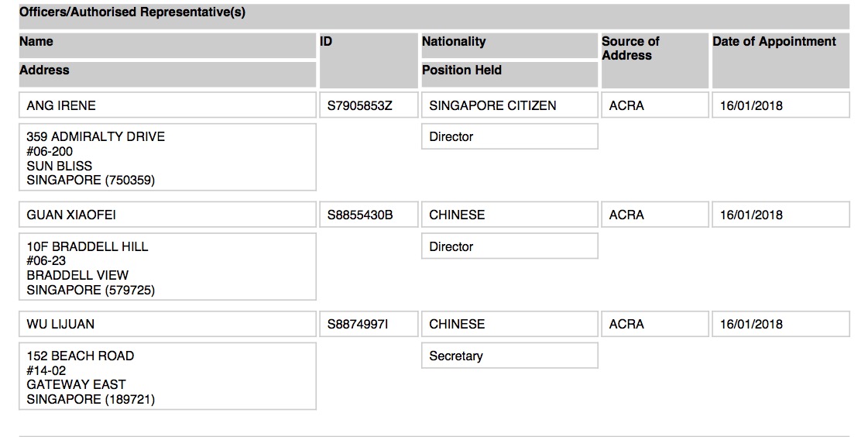Screen dimensions: 868x437
Task: Select the 152 BEACH ROAD address box
Action: click(x=168, y=377)
